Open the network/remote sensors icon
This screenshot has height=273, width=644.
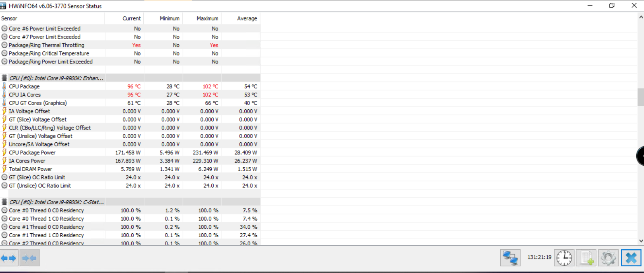click(x=510, y=258)
